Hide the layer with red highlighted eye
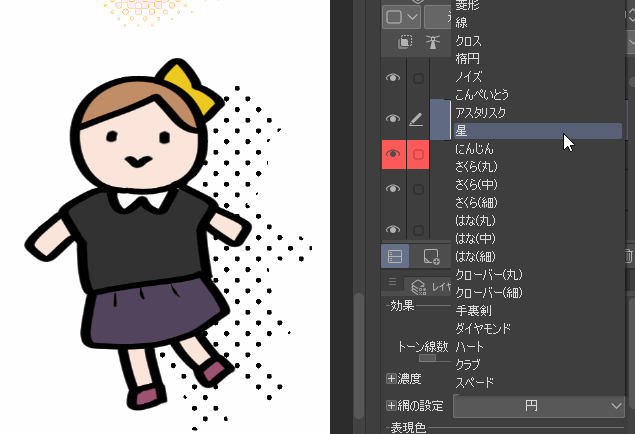 pos(393,155)
